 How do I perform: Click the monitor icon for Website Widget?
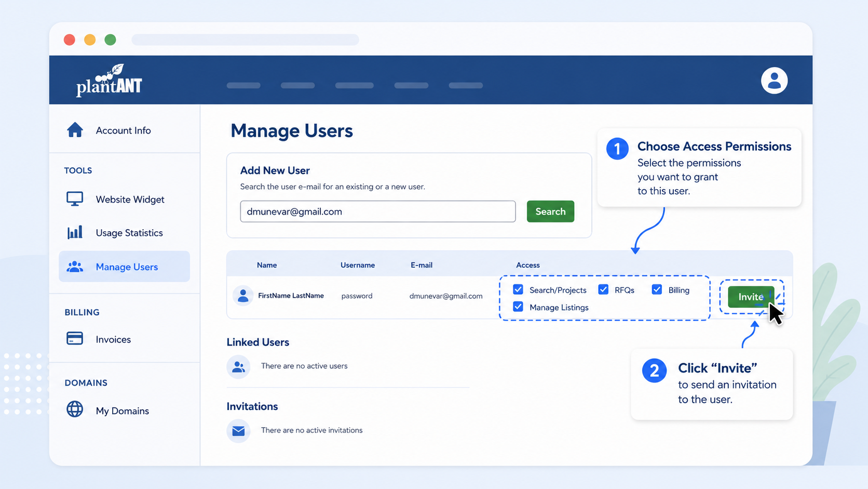pyautogui.click(x=75, y=199)
